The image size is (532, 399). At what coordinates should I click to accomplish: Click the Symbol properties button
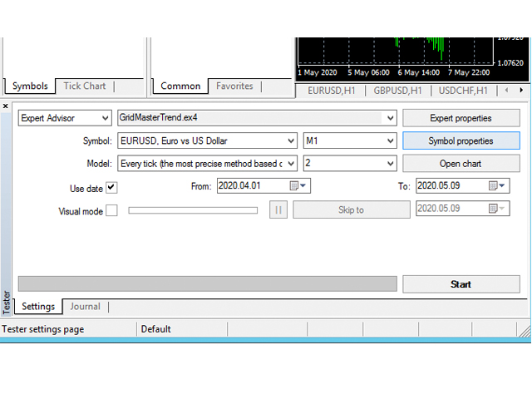coord(461,140)
